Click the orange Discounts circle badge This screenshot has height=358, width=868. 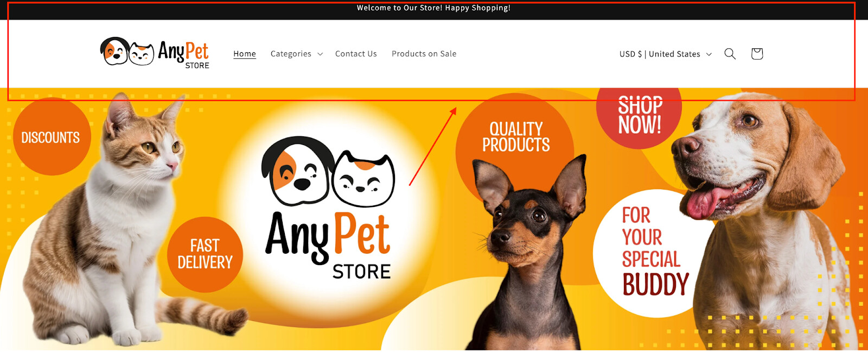(51, 137)
